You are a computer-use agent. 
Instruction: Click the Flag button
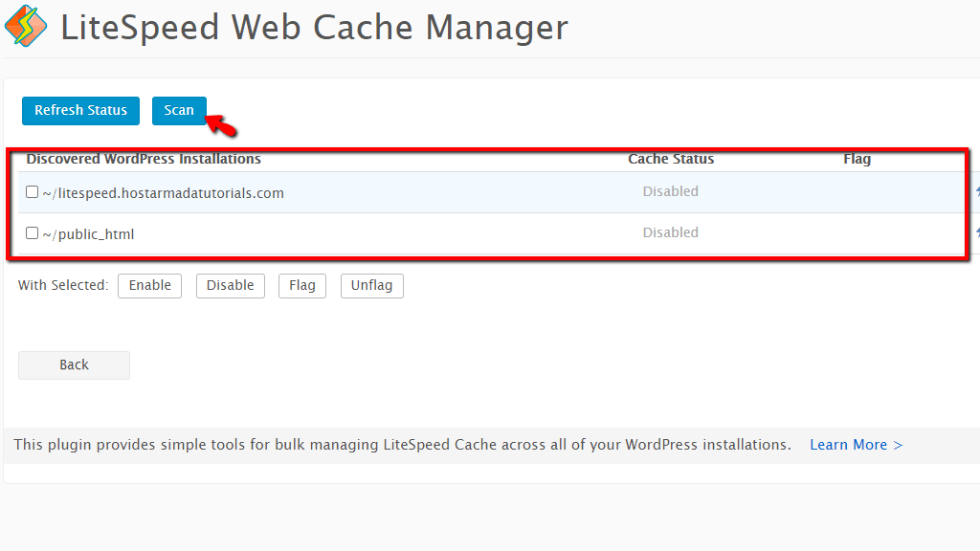tap(301, 285)
